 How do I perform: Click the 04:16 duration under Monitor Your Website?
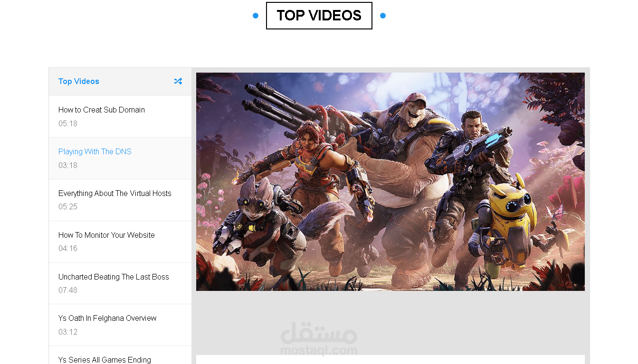(x=68, y=248)
